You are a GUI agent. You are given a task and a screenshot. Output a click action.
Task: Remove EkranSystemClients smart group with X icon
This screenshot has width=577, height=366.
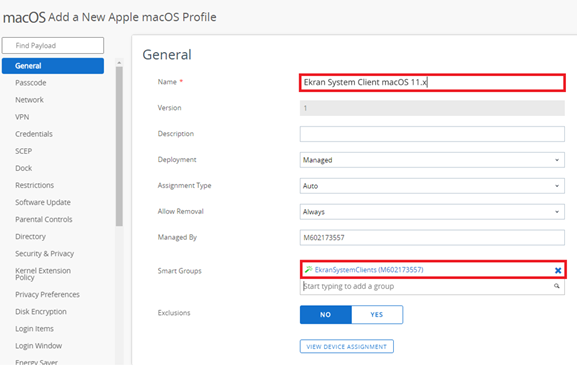[x=558, y=270]
